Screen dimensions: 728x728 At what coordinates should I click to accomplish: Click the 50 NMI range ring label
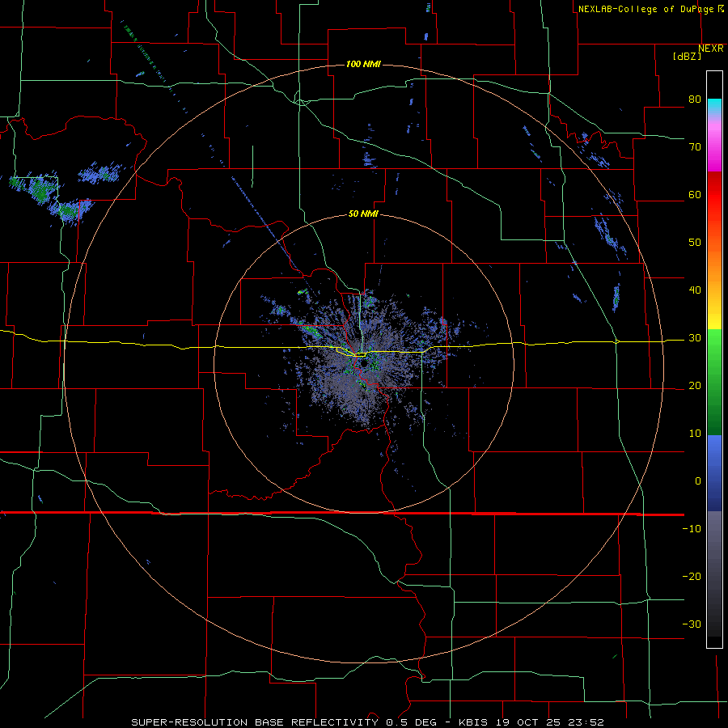(x=363, y=214)
